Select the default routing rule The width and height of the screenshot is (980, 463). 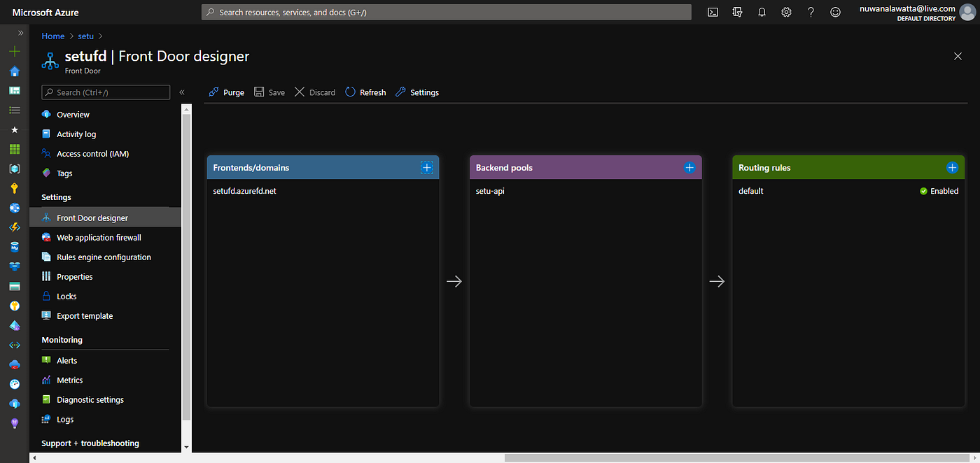[x=751, y=191]
